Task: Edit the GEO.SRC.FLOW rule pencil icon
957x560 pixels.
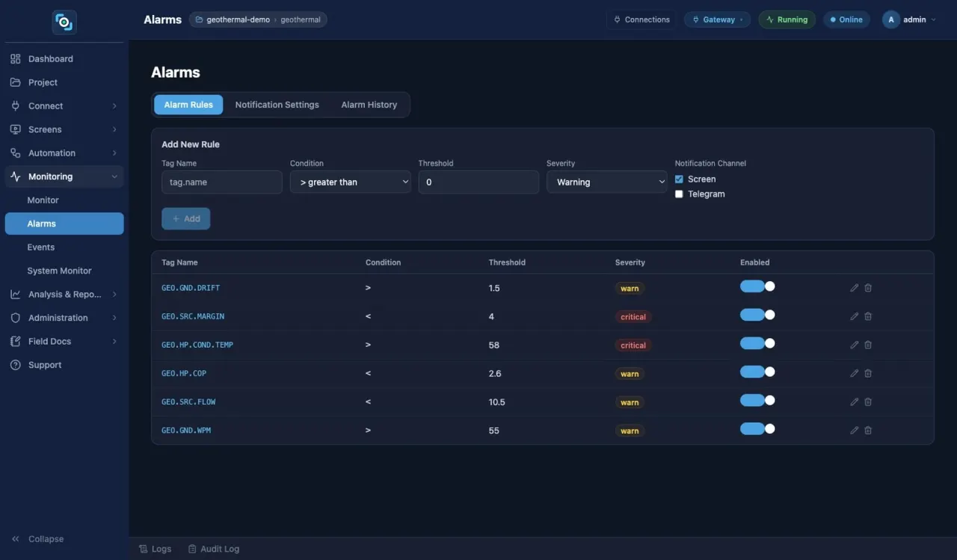Action: (855, 401)
